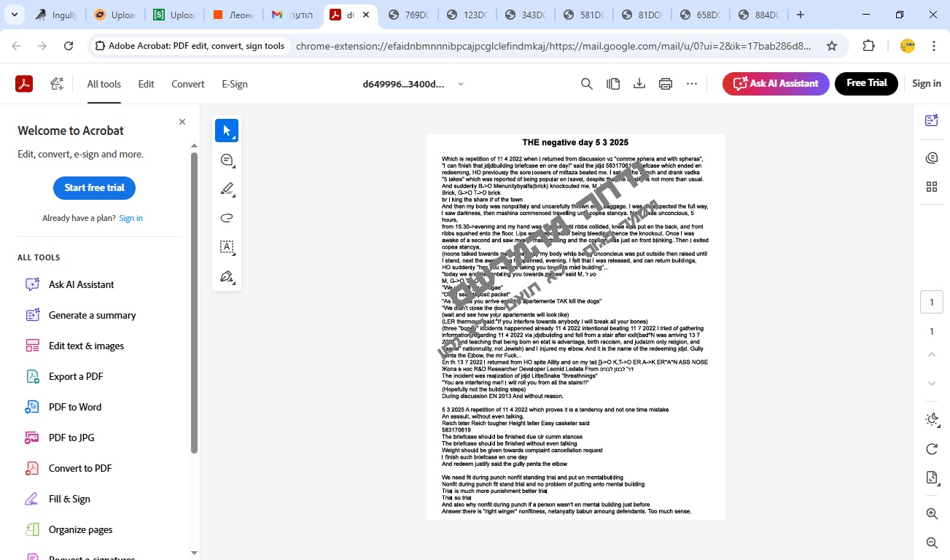Download the PDF file

tap(639, 84)
